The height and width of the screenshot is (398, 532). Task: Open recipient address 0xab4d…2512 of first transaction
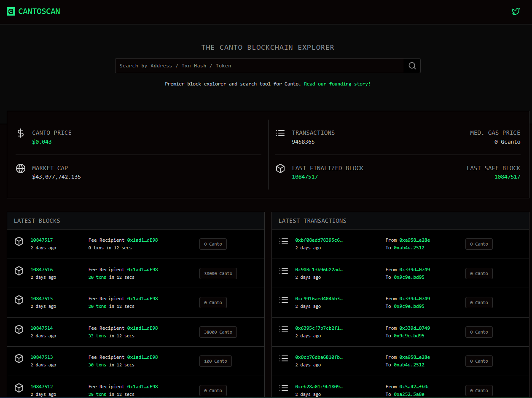click(x=409, y=248)
